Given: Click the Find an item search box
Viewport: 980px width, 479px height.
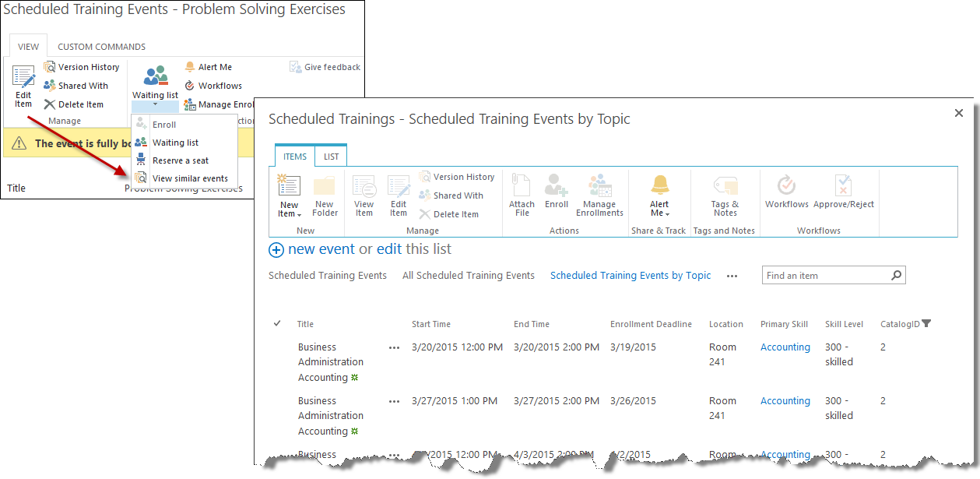Looking at the screenshot, I should coord(825,276).
